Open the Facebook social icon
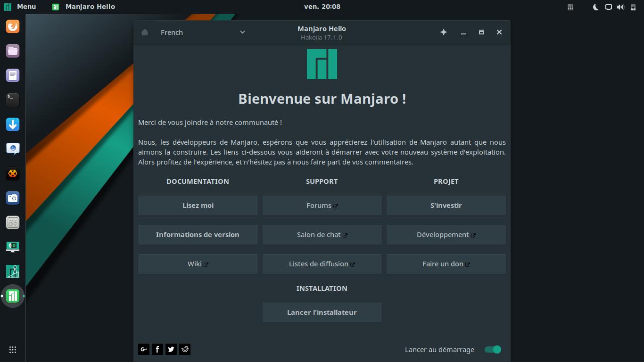Viewport: 644px width, 362px height. point(157,349)
